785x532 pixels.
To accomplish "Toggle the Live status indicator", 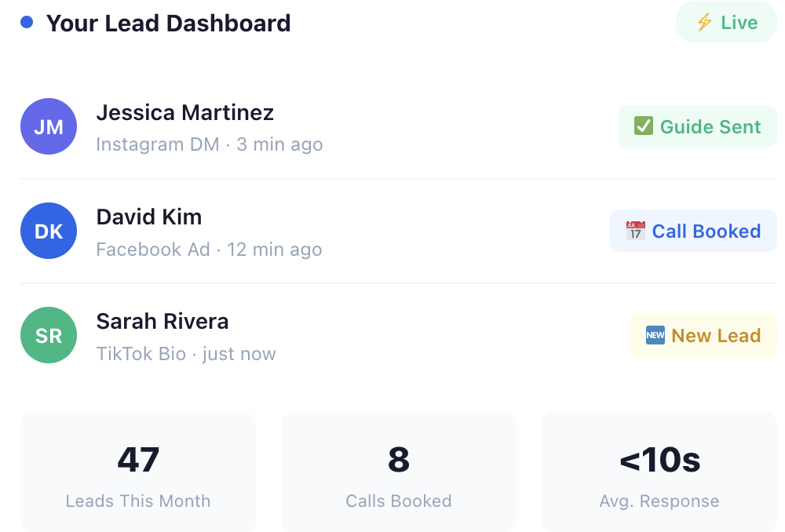I will 725,22.
